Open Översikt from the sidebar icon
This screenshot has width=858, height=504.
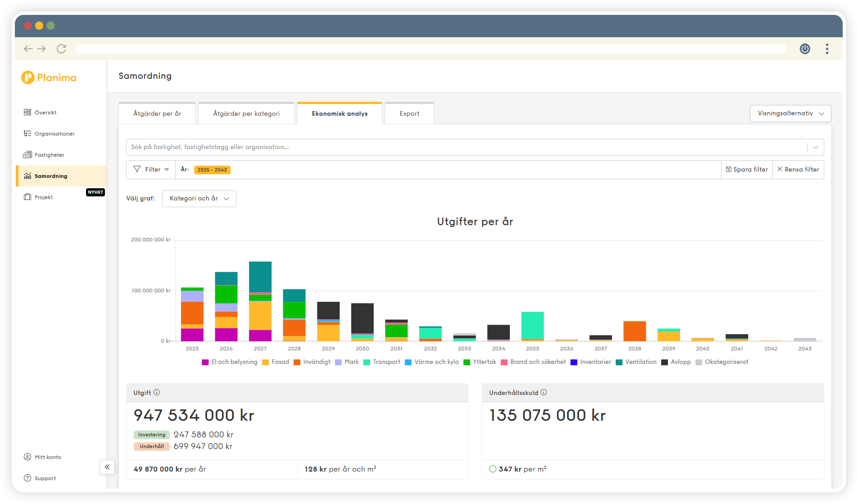[x=27, y=112]
